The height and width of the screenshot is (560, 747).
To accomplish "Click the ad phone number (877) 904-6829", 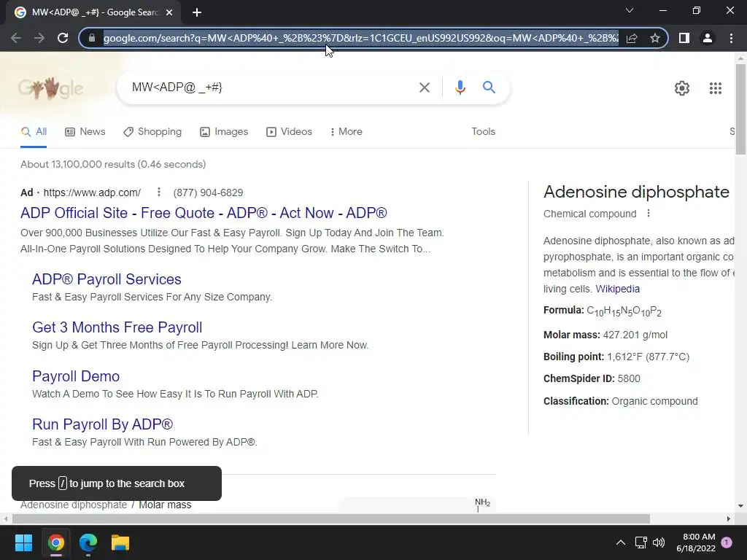I will pos(208,192).
